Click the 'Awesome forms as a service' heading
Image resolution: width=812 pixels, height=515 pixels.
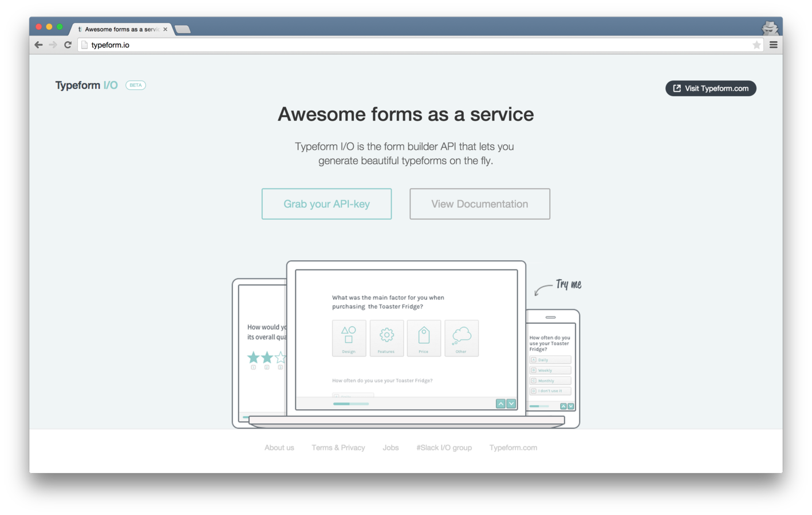(406, 114)
